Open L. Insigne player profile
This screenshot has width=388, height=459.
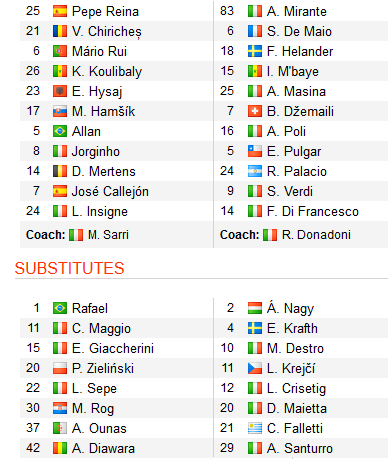click(100, 212)
